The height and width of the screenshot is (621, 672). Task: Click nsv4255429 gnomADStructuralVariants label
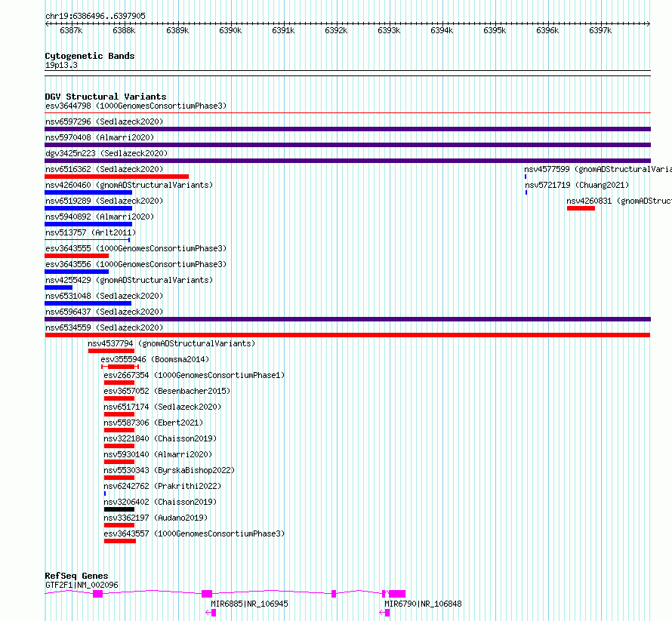point(129,280)
